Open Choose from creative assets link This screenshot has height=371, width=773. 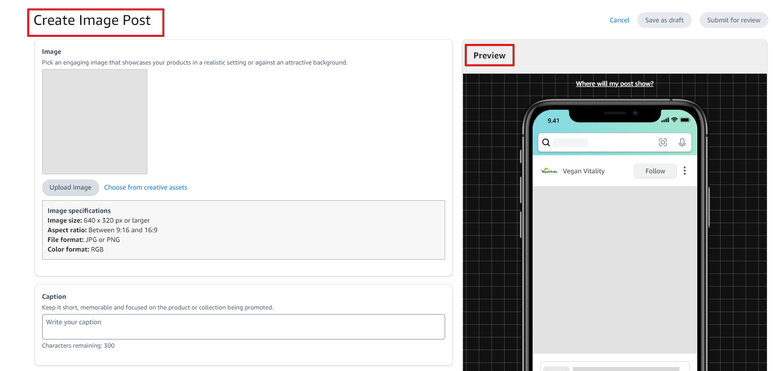tap(145, 187)
